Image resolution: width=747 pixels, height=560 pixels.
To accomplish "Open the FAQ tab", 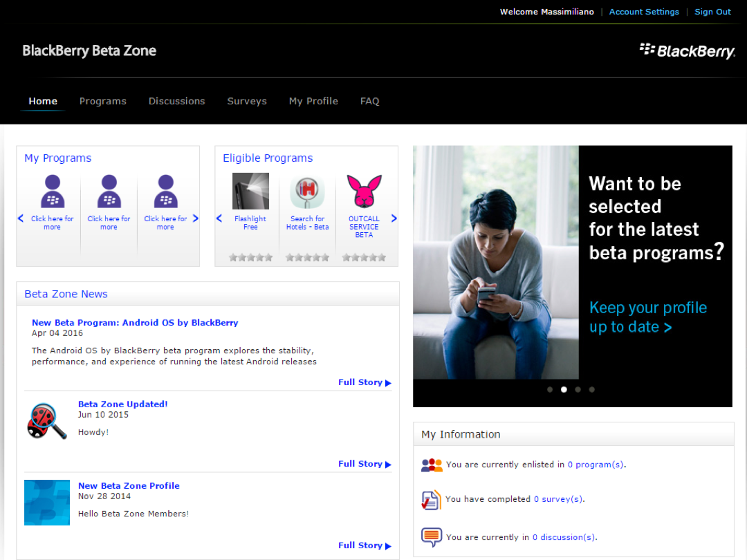I will click(369, 101).
